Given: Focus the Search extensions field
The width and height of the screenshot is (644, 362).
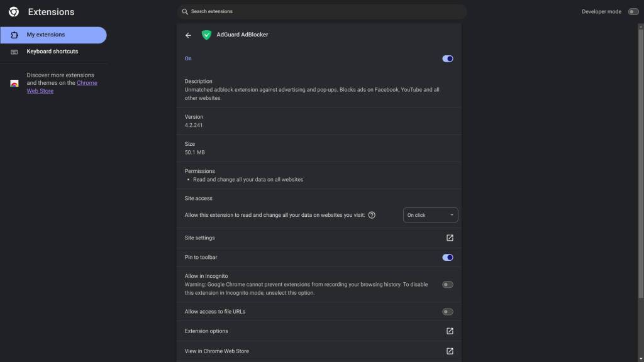Looking at the screenshot, I should [x=321, y=11].
